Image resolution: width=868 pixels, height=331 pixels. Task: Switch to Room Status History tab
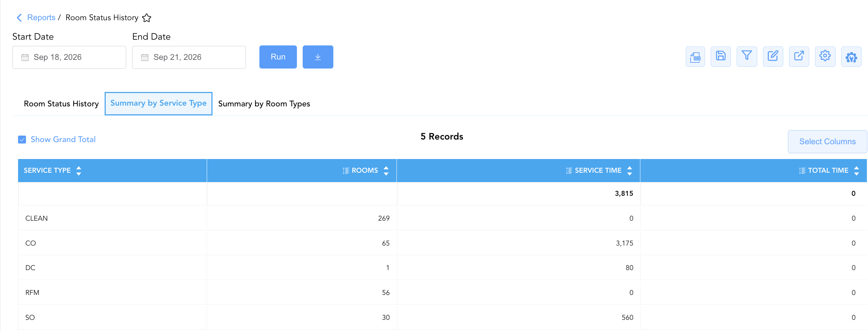61,104
